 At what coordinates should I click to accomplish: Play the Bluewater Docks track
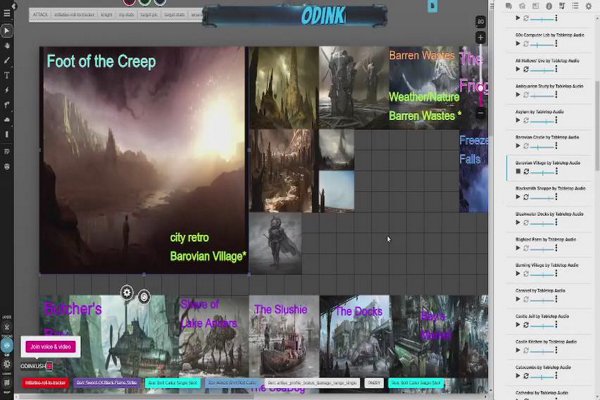coord(518,222)
